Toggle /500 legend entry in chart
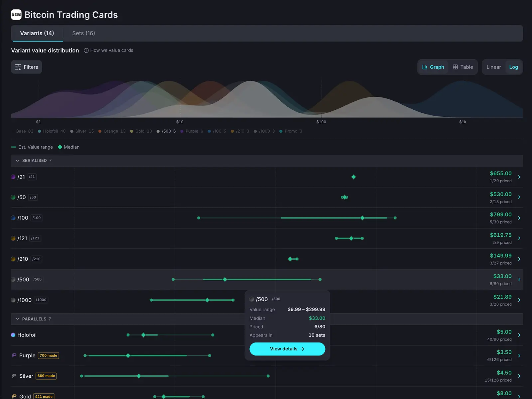The height and width of the screenshot is (399, 532). [166, 131]
